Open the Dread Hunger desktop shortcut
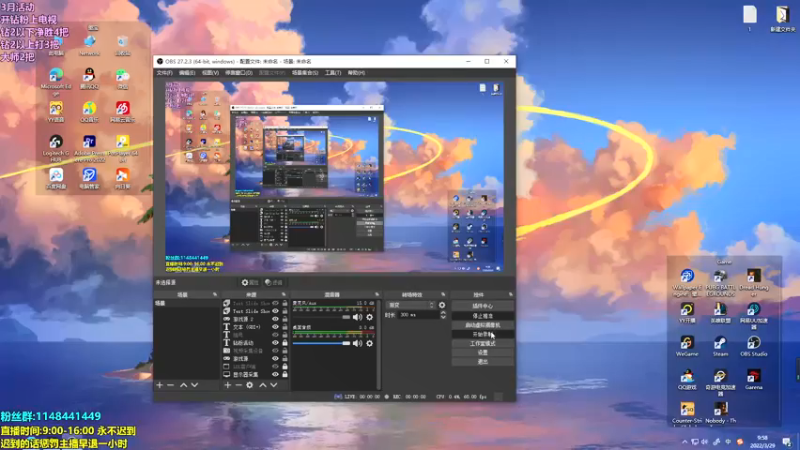The image size is (800, 450). tap(754, 283)
